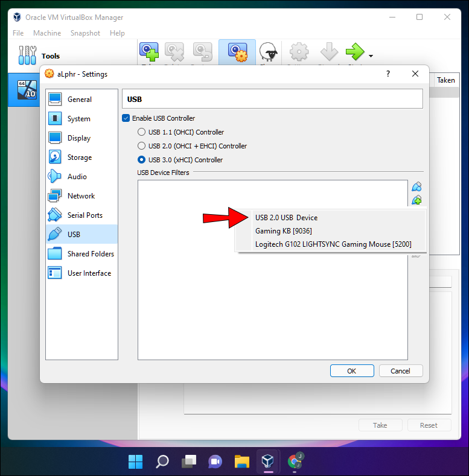Click the Restore snapshot toolbar icon

point(203,52)
